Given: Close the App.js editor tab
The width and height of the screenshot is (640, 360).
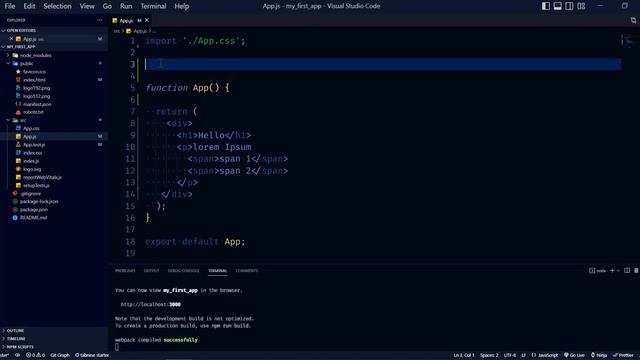Looking at the screenshot, I should [147, 20].
